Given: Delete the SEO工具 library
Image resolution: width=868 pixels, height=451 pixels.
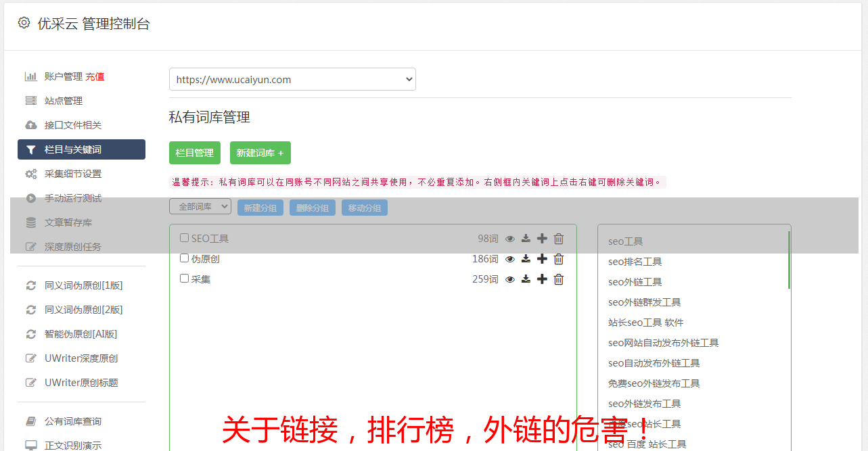Looking at the screenshot, I should (559, 239).
